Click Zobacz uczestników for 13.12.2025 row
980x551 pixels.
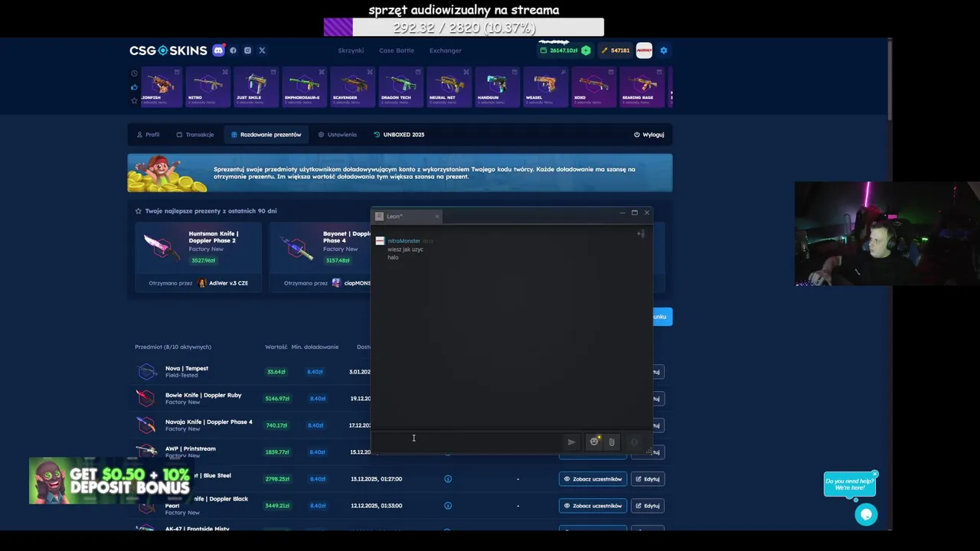point(593,479)
